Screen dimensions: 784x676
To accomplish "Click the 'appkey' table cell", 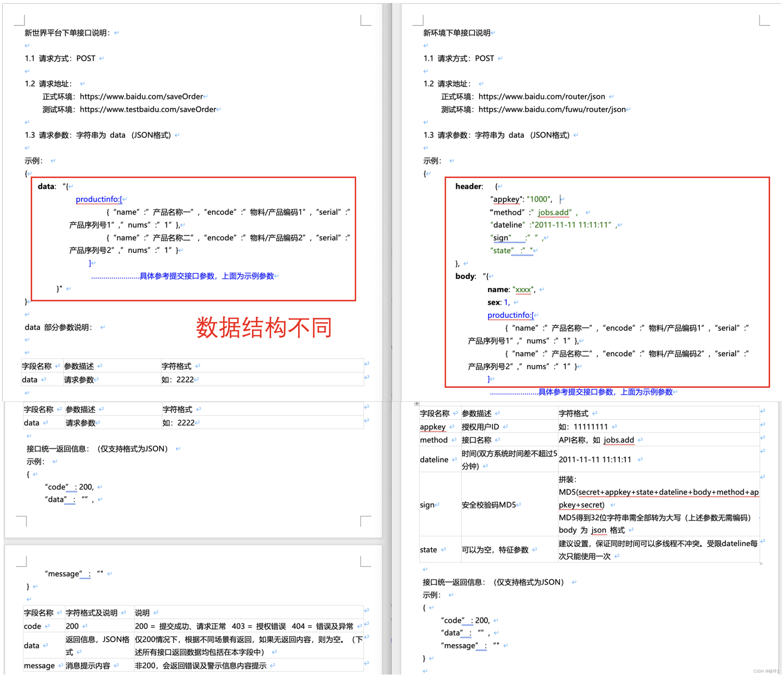I will click(x=440, y=427).
